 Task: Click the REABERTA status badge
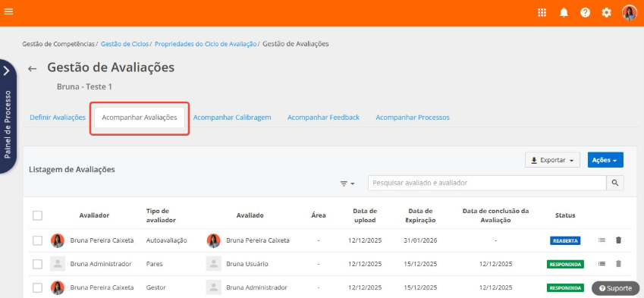(x=564, y=240)
